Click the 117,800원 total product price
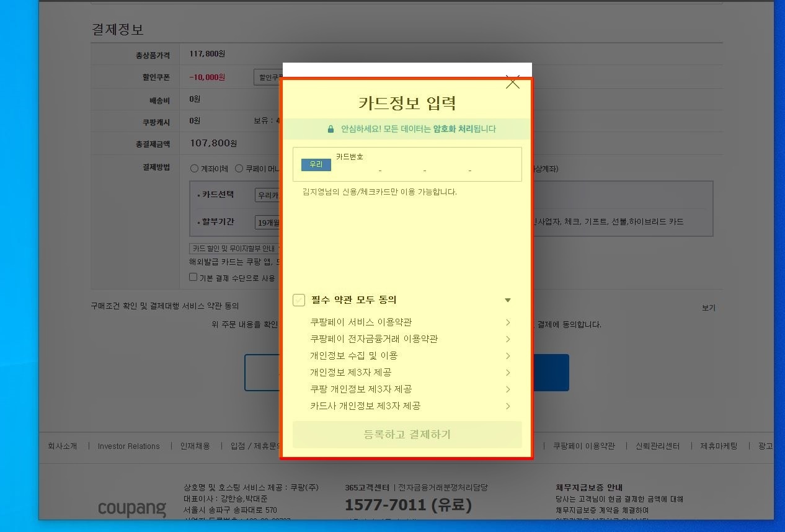Viewport: 785px width, 532px height. pos(207,54)
